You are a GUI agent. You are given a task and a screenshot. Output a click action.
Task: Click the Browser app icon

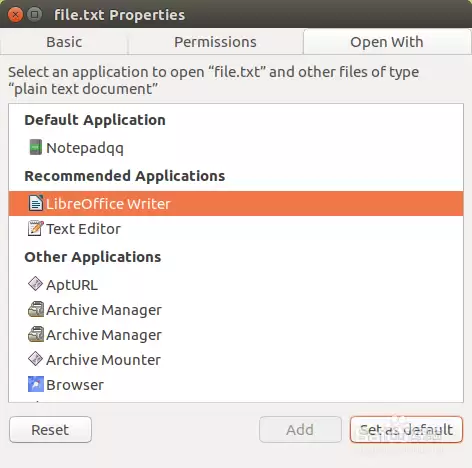tap(35, 384)
